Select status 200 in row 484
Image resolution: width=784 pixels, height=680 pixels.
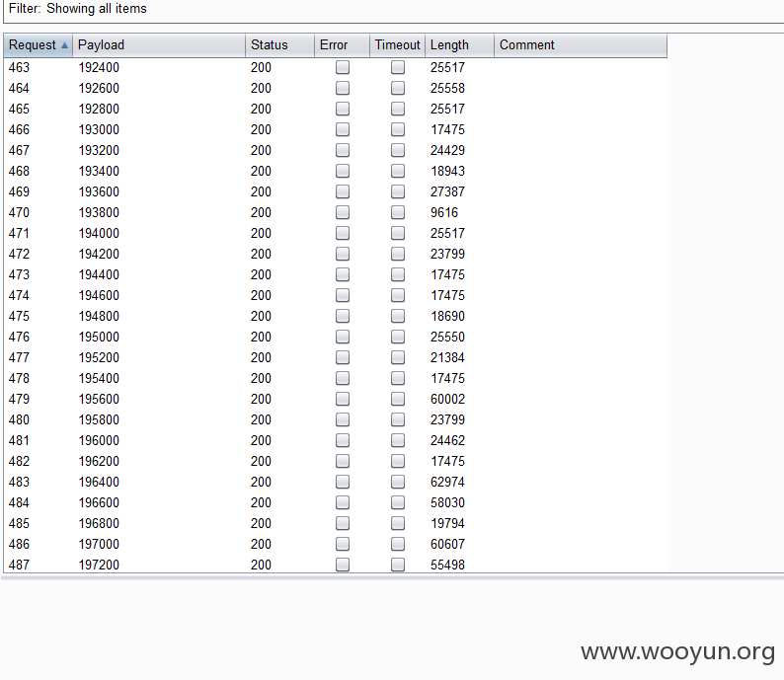(261, 503)
